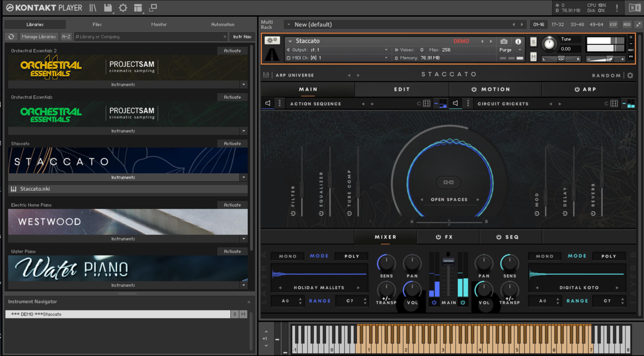Open the Edit tab
This screenshot has height=356, width=644.
tap(402, 89)
